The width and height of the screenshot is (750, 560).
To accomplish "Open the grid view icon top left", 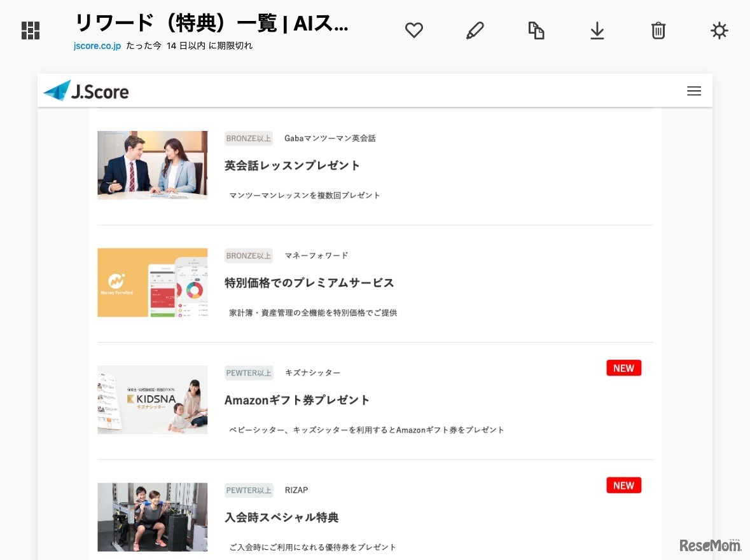I will pos(30,30).
